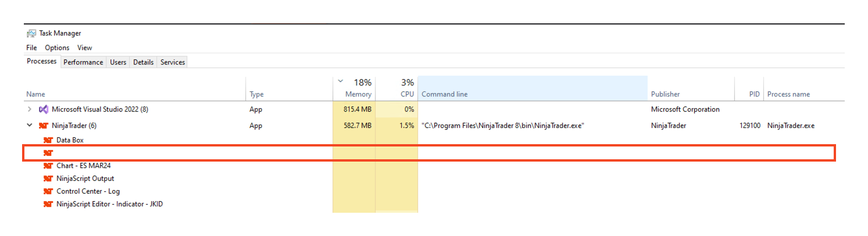Screen dimensions: 868x236
Task: Collapse the NinjaTrader process group
Action: pyautogui.click(x=30, y=126)
